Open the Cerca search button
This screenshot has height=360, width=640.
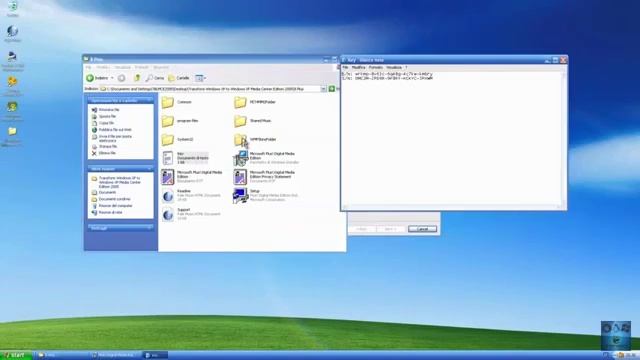[x=155, y=78]
